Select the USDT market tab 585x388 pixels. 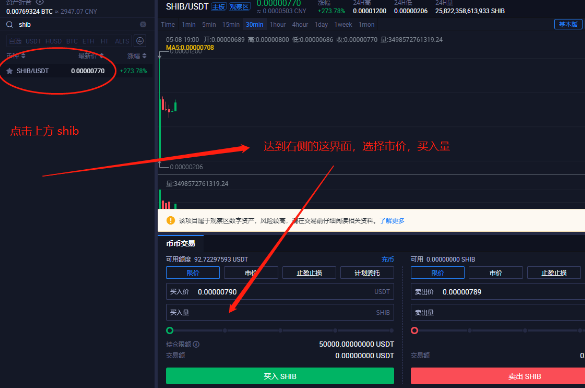(33, 41)
